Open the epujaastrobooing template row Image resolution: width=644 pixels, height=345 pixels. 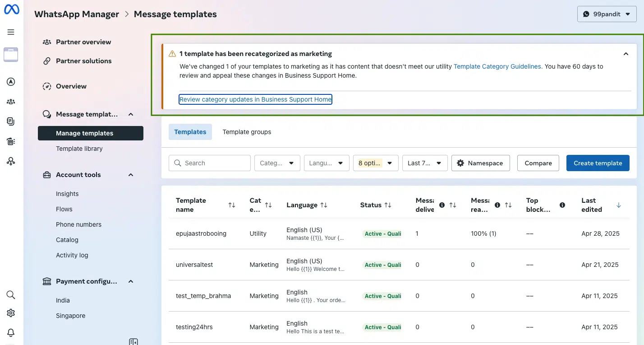click(x=399, y=233)
